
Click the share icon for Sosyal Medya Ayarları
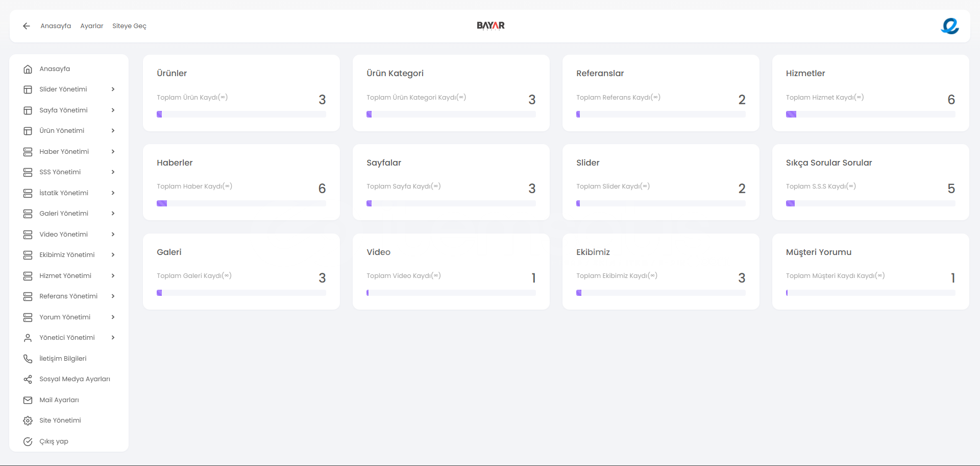pos(28,379)
